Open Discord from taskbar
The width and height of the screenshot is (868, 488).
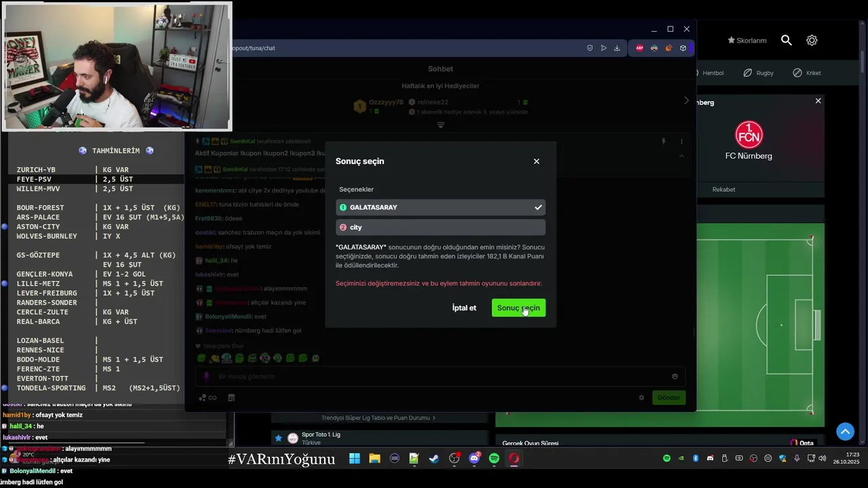tap(474, 459)
